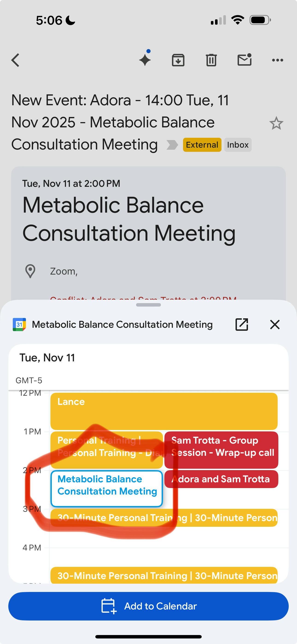Select the Adora and Sam Trotta event

point(221,479)
